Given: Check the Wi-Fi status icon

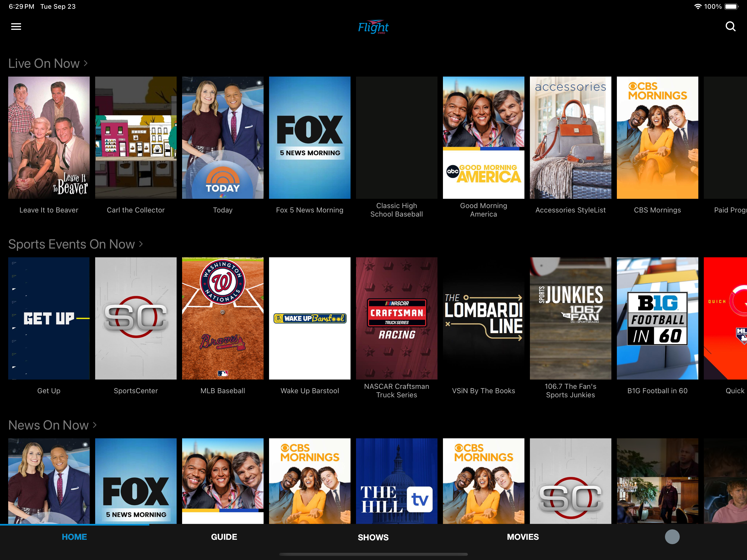Looking at the screenshot, I should pyautogui.click(x=697, y=6).
